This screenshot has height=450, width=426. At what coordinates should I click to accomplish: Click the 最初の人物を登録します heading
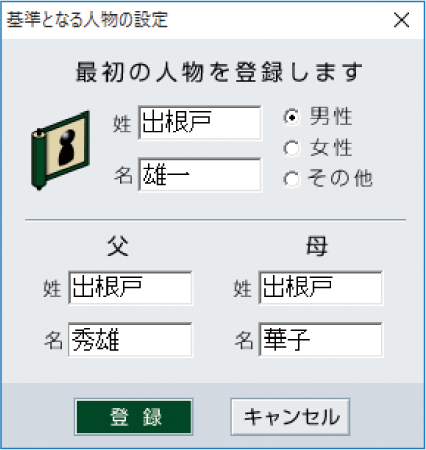coord(219,72)
